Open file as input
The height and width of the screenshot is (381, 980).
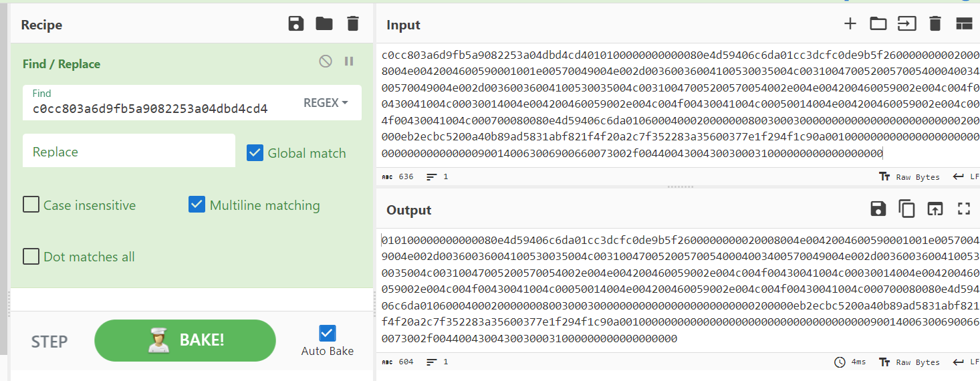[x=878, y=24]
